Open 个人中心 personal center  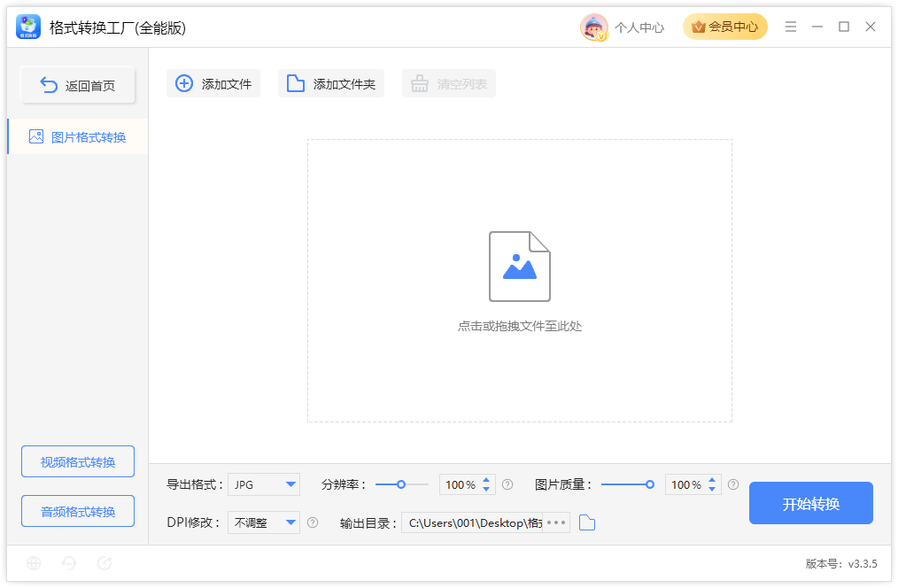click(x=639, y=27)
